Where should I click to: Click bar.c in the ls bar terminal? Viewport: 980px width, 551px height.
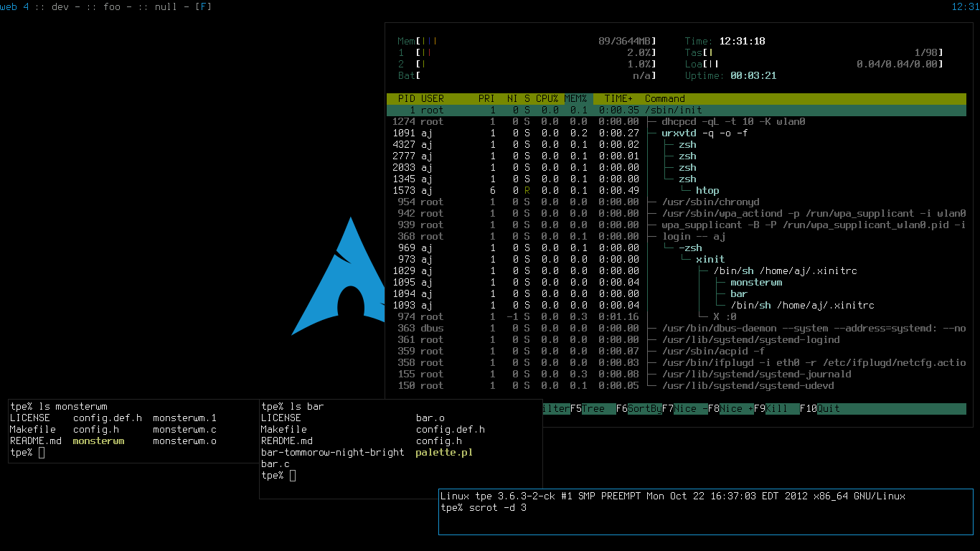pyautogui.click(x=275, y=464)
